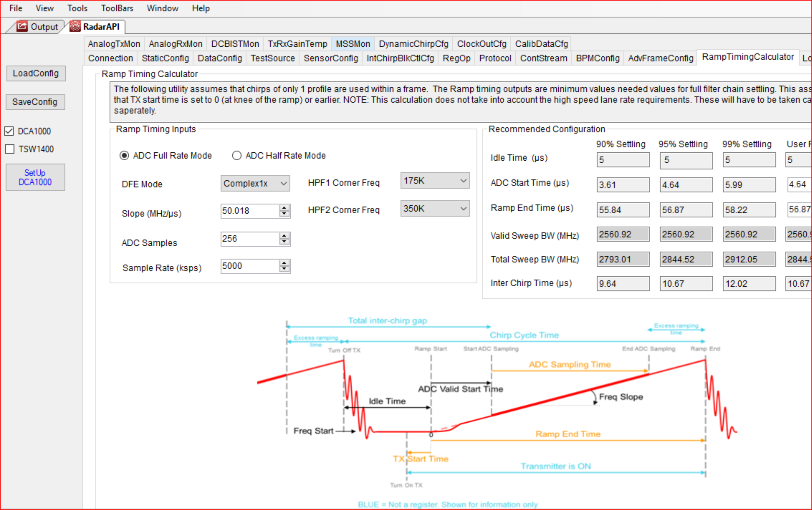Switch to the CalibDataCfg tab

[x=541, y=44]
